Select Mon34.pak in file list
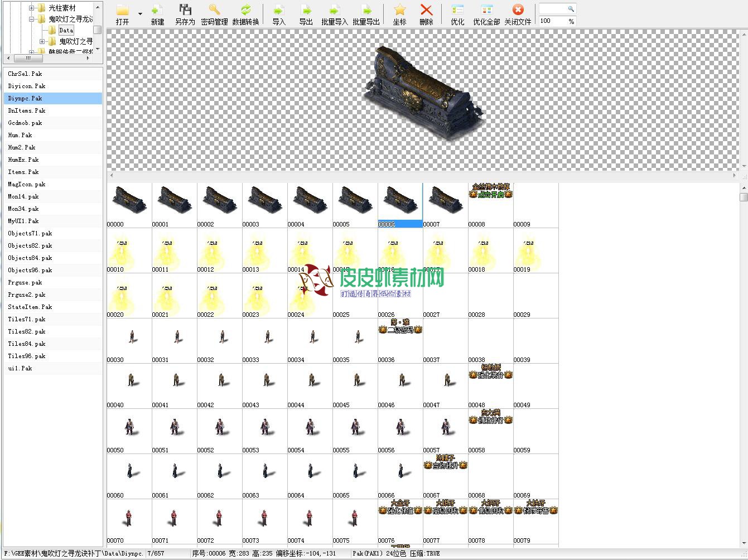Screen dimensions: 748x560 (53, 209)
